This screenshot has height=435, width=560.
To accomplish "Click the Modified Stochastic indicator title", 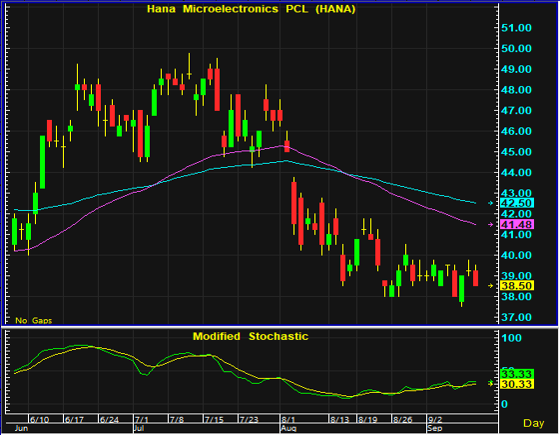I will [x=250, y=336].
